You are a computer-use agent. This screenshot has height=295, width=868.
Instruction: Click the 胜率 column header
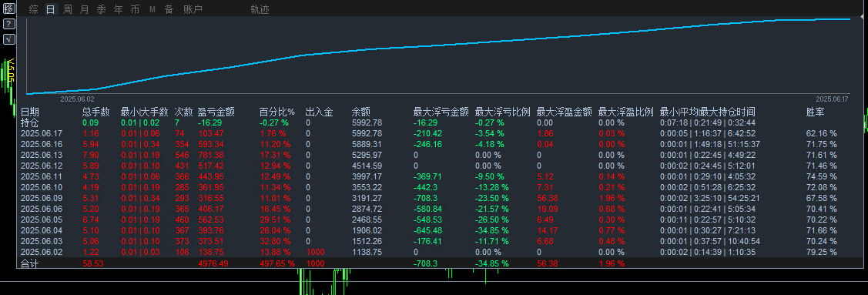click(x=816, y=112)
